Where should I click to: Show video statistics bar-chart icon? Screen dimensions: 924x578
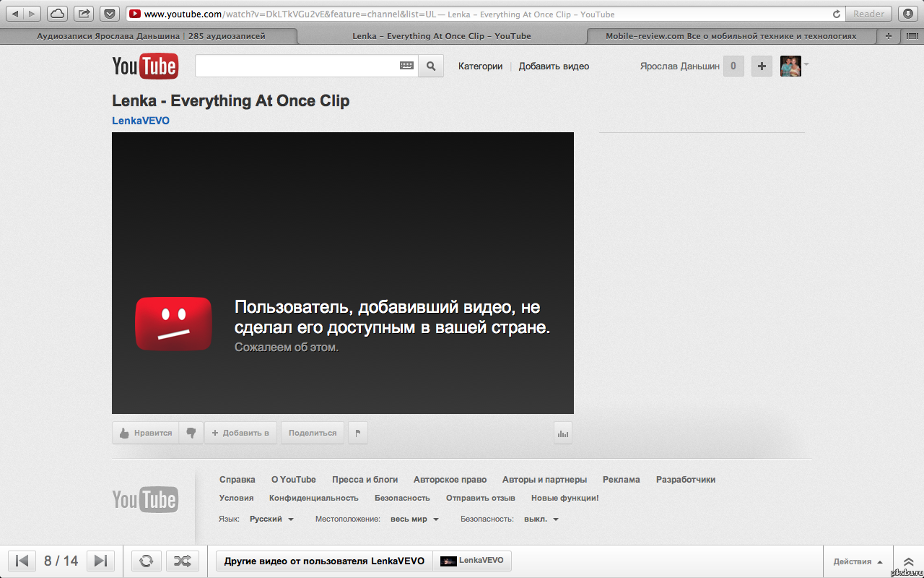(x=563, y=433)
